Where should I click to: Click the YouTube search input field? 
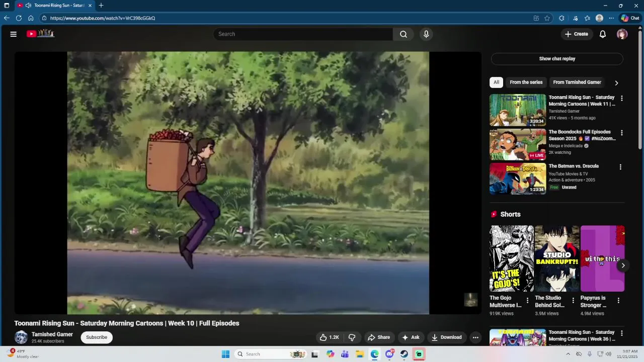coord(303,34)
